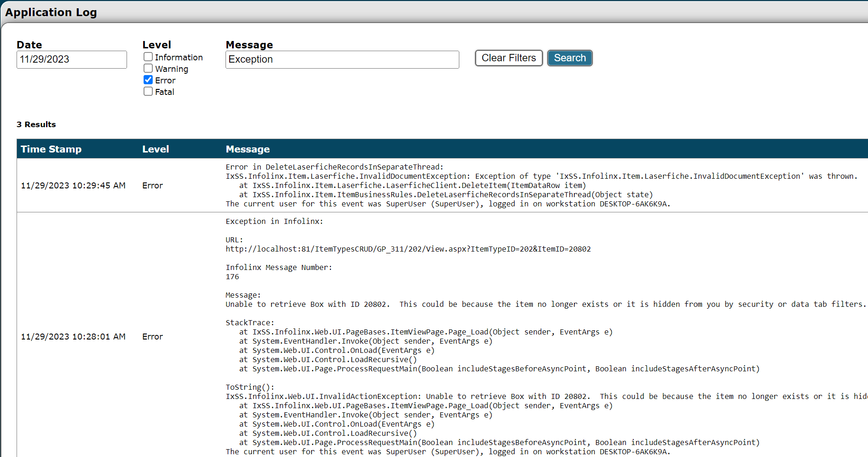868x457 pixels.
Task: Click the Date filter input field
Action: tap(71, 59)
